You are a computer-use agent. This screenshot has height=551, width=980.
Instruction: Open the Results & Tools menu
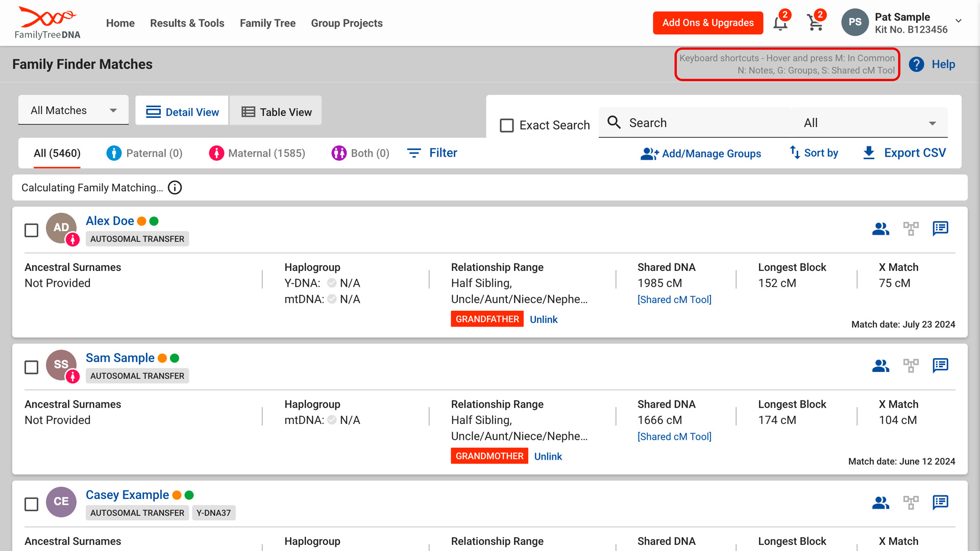[x=187, y=23]
